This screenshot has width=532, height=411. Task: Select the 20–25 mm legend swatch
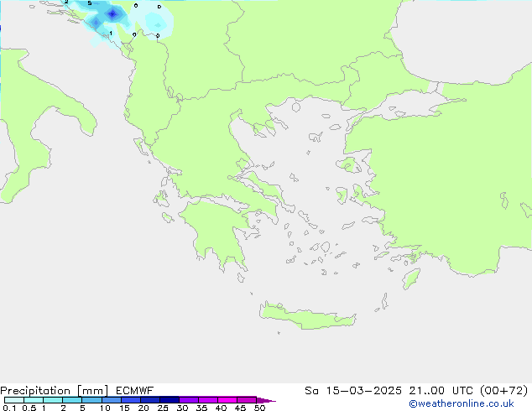pos(150,400)
